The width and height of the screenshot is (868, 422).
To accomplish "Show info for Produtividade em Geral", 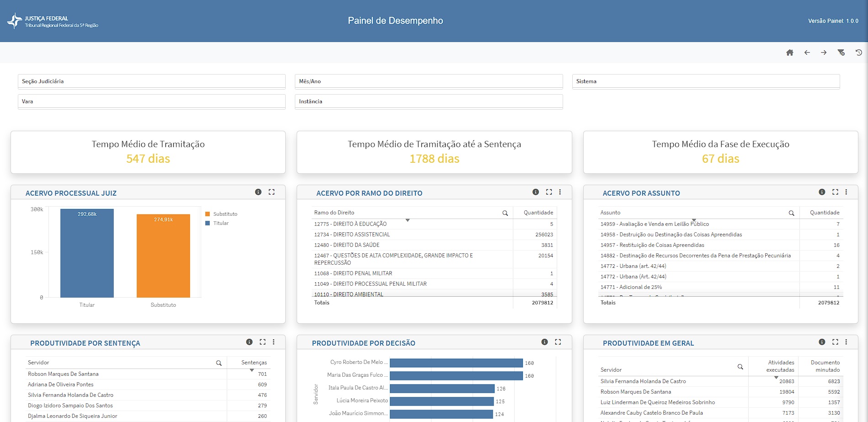I will pos(822,342).
